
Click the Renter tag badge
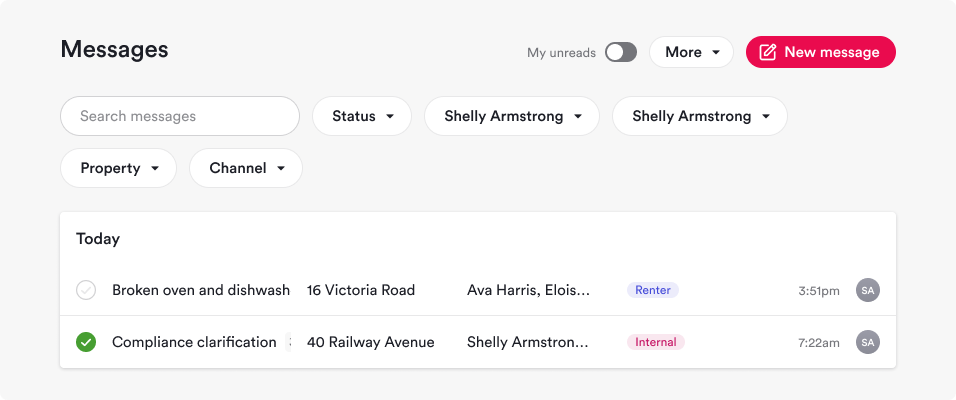[653, 290]
